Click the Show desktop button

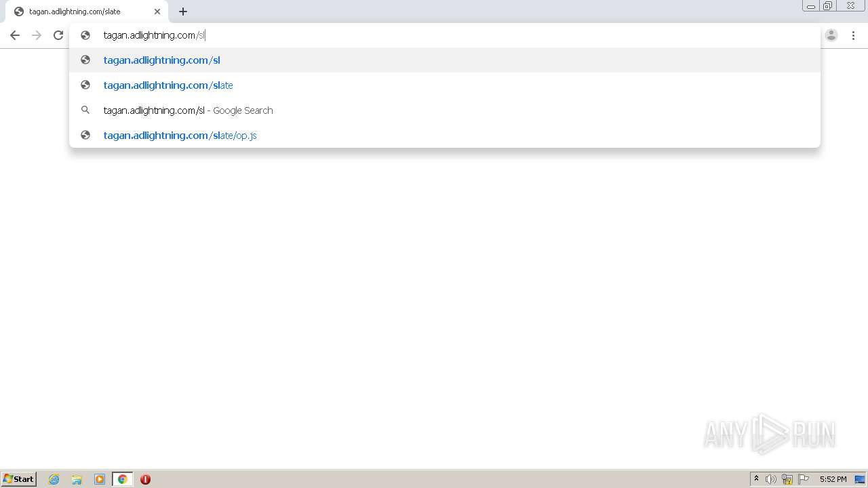(x=860, y=479)
